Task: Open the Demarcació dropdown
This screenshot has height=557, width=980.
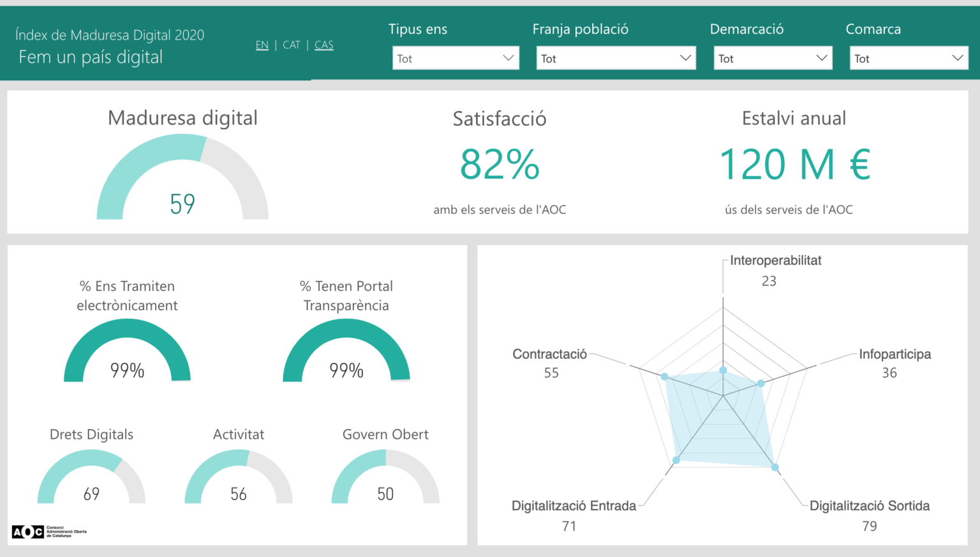Action: (772, 57)
